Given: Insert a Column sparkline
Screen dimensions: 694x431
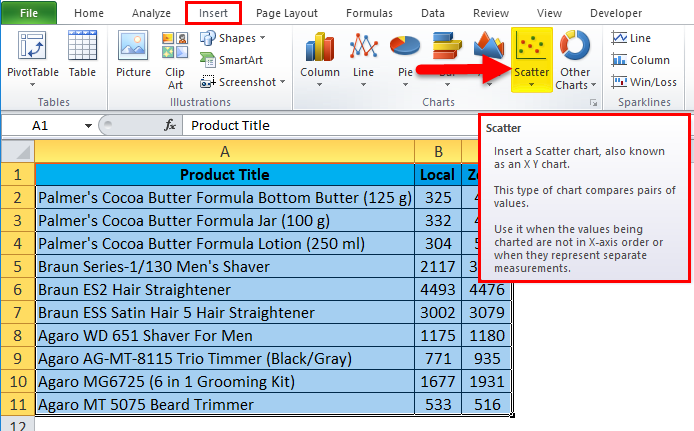Looking at the screenshot, I should pos(640,60).
